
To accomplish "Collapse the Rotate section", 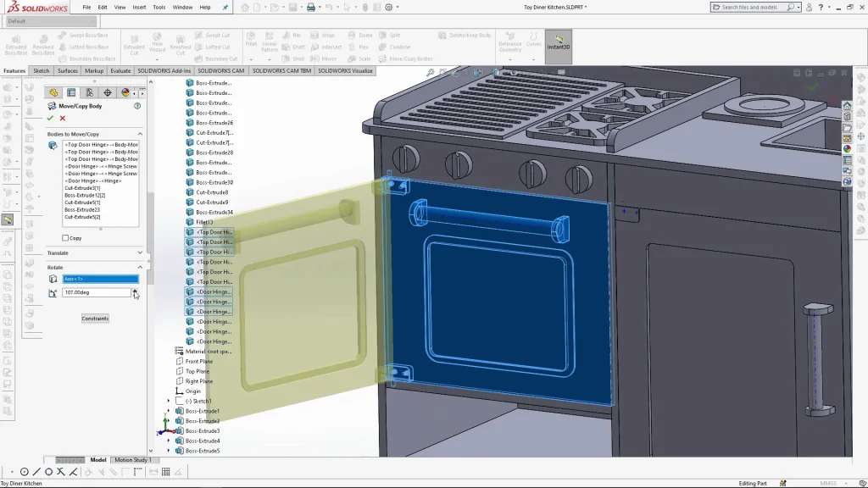I will 140,267.
